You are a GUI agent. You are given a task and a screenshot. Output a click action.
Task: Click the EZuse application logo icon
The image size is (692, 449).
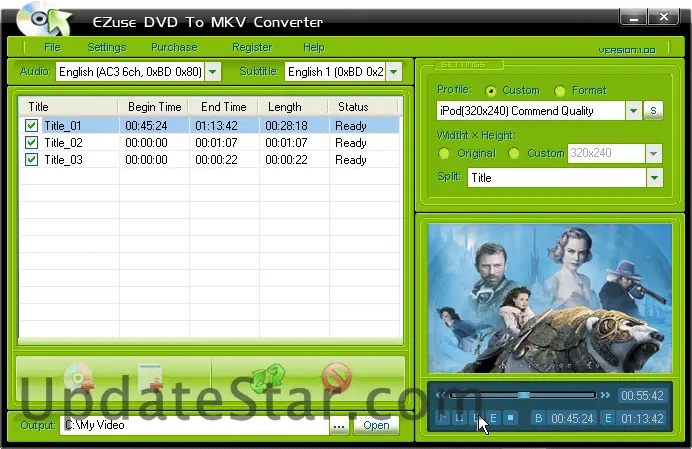(x=44, y=19)
